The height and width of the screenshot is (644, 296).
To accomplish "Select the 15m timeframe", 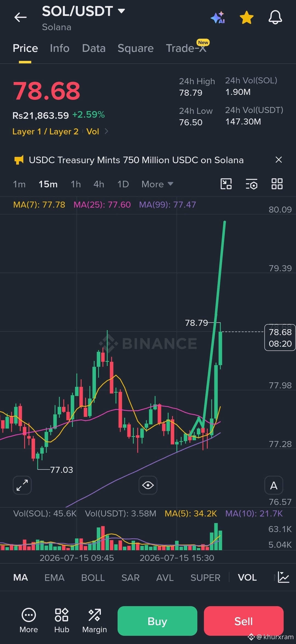I will point(48,184).
